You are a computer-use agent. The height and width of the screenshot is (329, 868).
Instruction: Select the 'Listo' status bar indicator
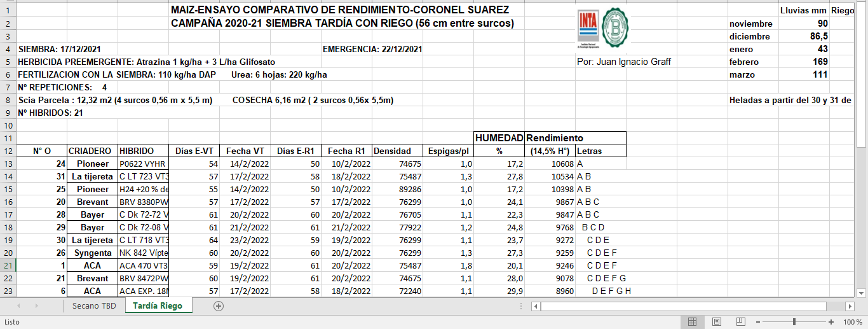point(12,322)
